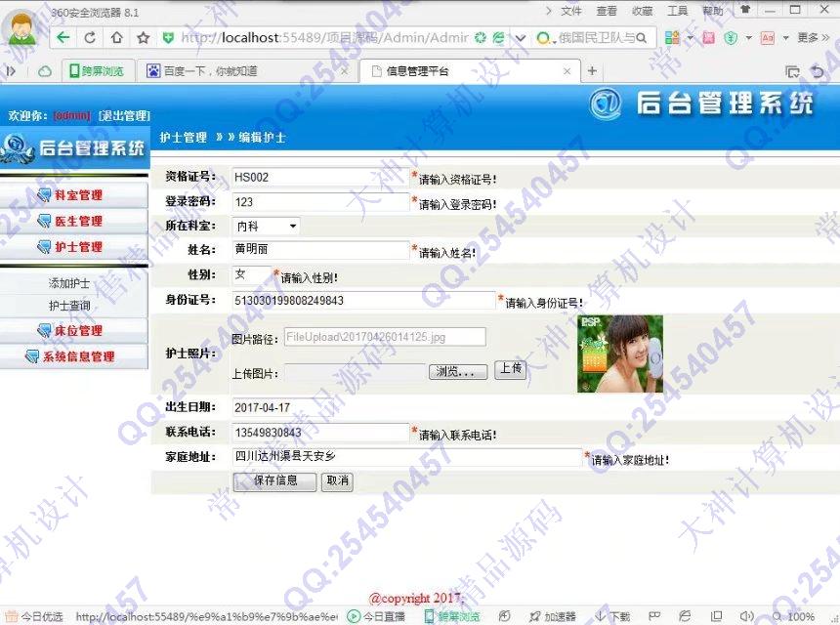Open 系统信息管理 in the sidebar
The width and height of the screenshot is (840, 625).
(x=74, y=356)
